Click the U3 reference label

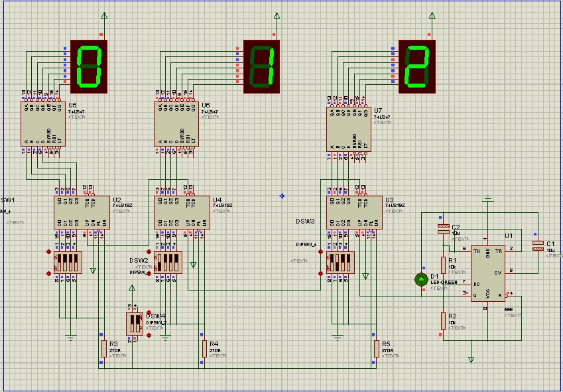(x=389, y=200)
